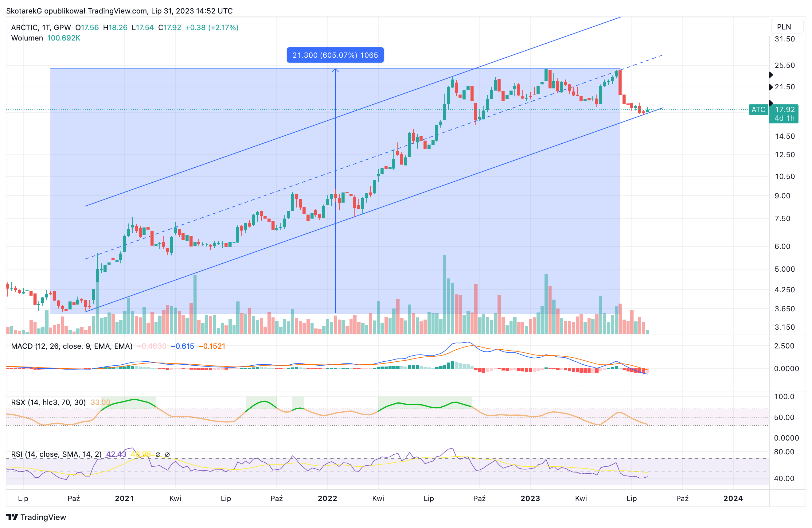This screenshot has height=528, width=812.
Task: Click the ARCTIC, 1T, GPW symbol title
Action: pyautogui.click(x=41, y=27)
